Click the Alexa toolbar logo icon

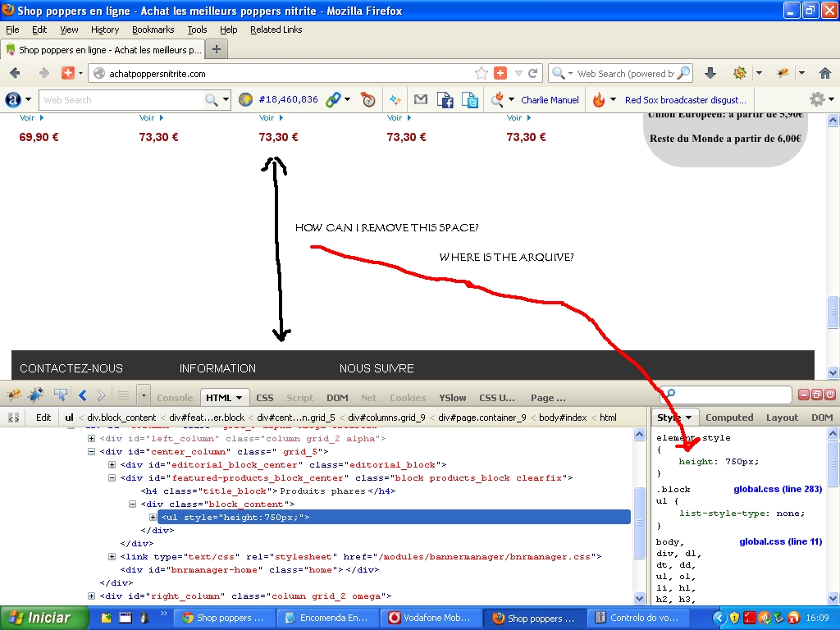click(13, 99)
